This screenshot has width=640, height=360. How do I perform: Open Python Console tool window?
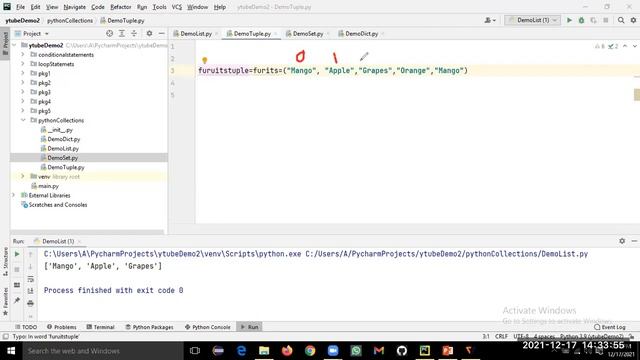click(208, 327)
